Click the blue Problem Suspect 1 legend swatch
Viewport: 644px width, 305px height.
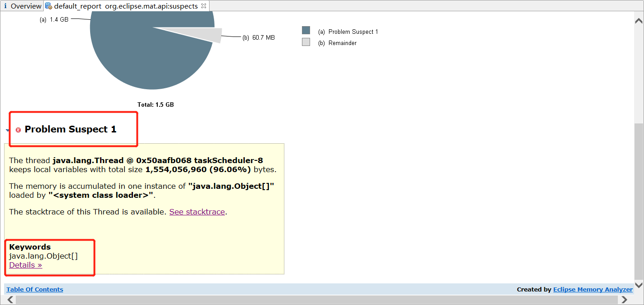(x=306, y=31)
